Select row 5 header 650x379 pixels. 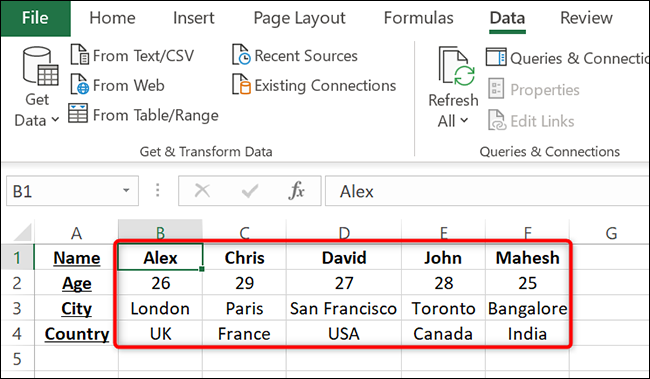pos(17,358)
